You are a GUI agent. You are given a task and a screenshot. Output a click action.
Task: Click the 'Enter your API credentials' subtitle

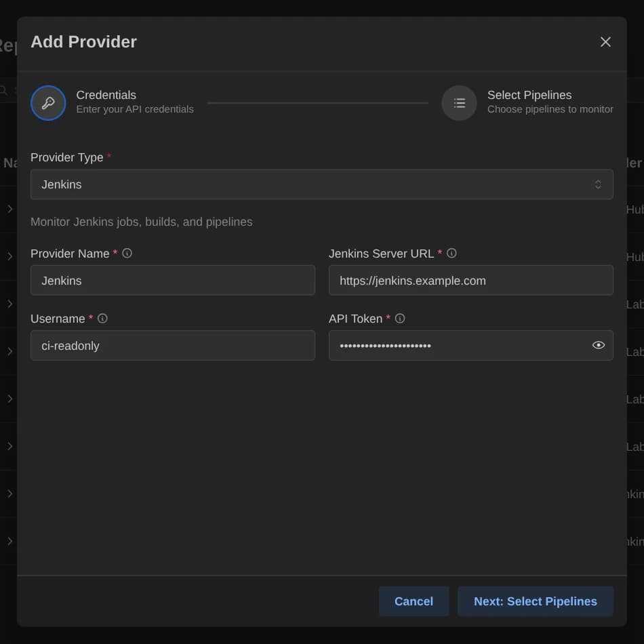[x=135, y=109]
